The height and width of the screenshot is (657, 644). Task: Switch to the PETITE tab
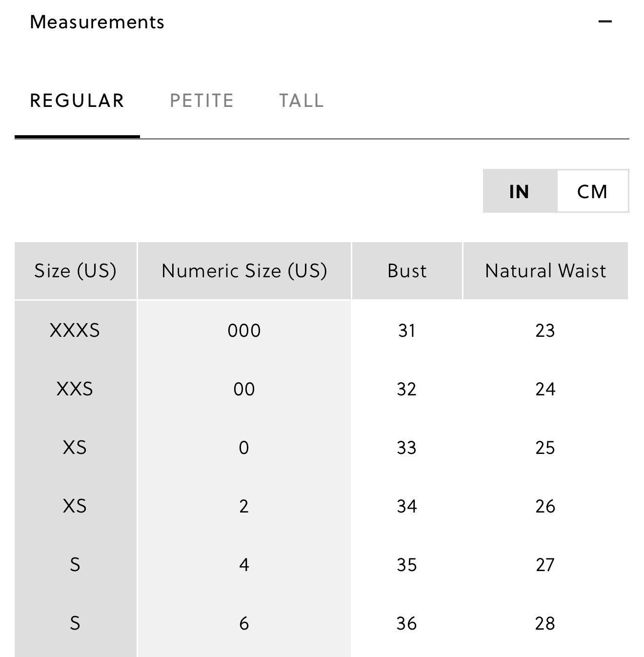(x=201, y=101)
